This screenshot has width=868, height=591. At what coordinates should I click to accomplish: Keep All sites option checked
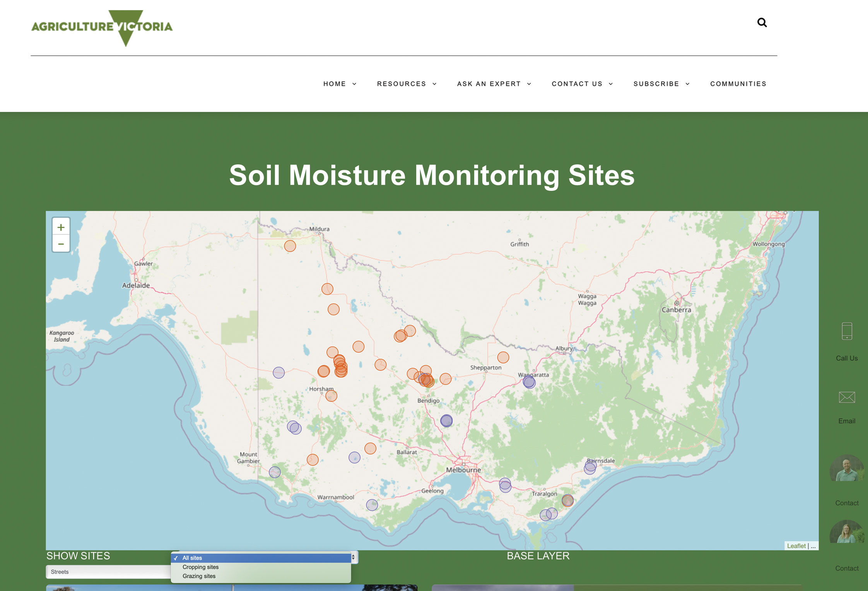192,558
